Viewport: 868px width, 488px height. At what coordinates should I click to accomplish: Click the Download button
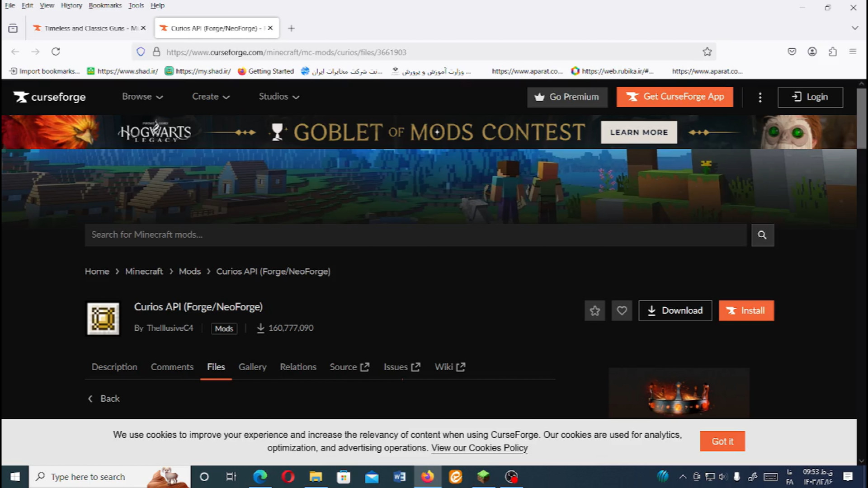(x=675, y=311)
